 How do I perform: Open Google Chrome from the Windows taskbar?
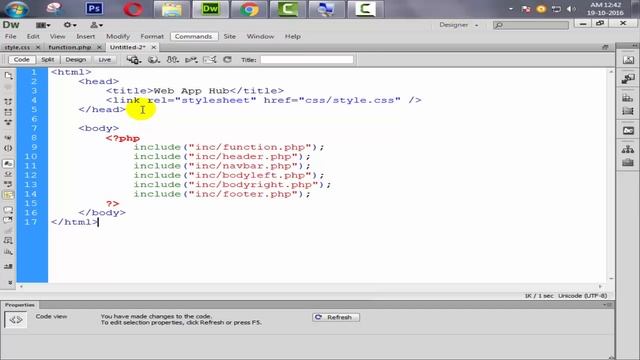pos(249,9)
